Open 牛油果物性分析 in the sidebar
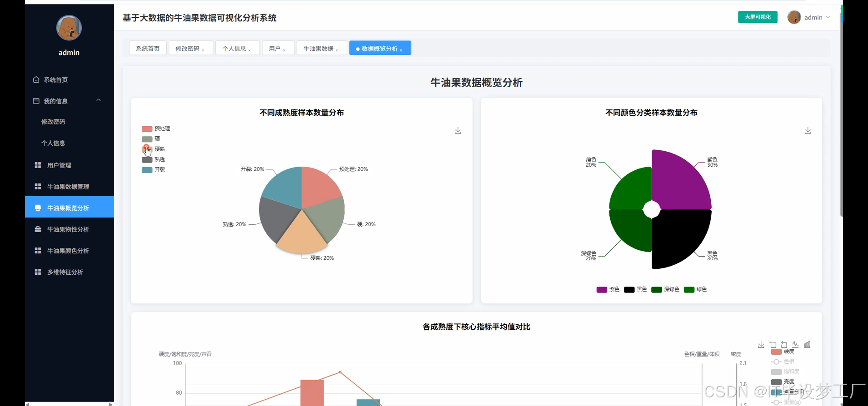 (x=70, y=229)
